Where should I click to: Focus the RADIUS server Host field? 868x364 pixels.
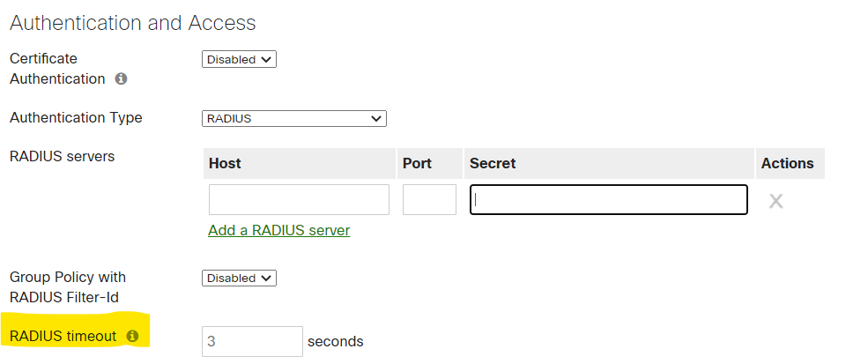point(299,200)
